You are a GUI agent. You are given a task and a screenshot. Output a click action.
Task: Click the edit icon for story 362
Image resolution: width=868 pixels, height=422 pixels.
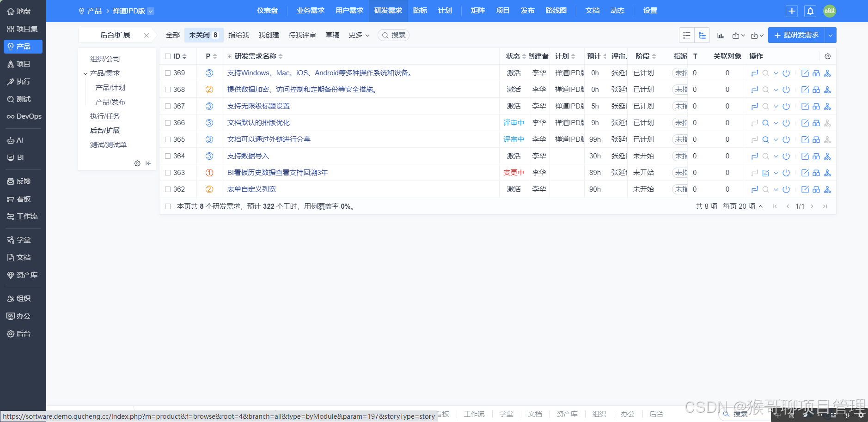click(x=805, y=189)
